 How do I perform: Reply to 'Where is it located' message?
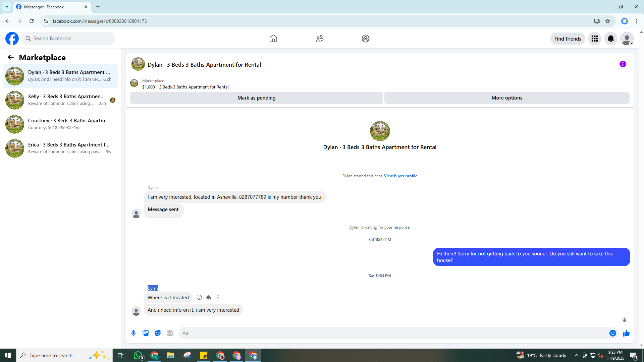tap(209, 297)
